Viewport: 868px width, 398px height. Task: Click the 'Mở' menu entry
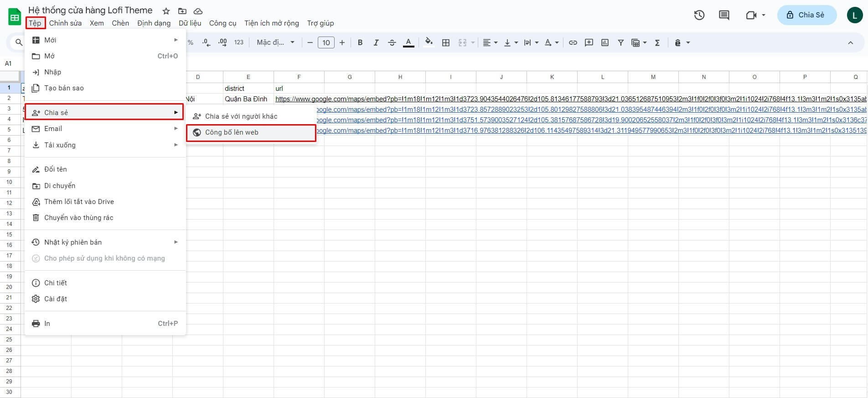105,56
